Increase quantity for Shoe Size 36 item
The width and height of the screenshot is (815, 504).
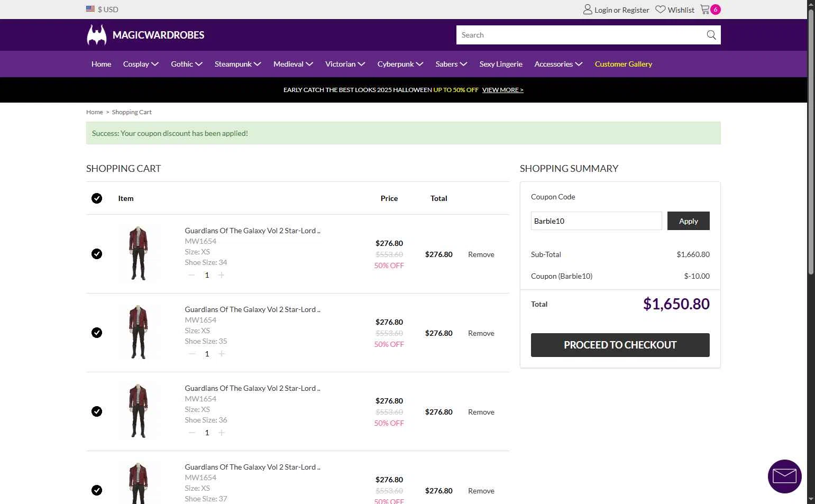click(222, 433)
